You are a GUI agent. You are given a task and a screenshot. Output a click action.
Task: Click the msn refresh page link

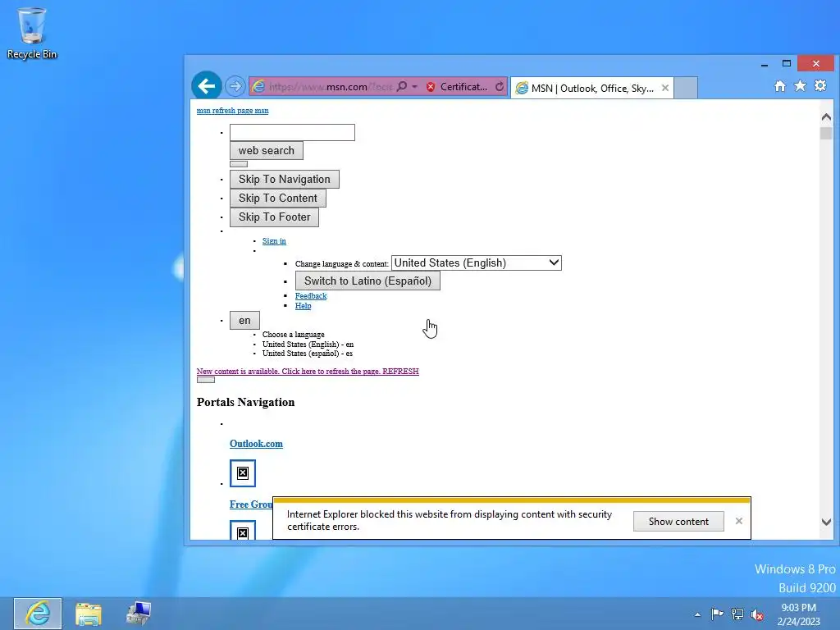tap(232, 111)
